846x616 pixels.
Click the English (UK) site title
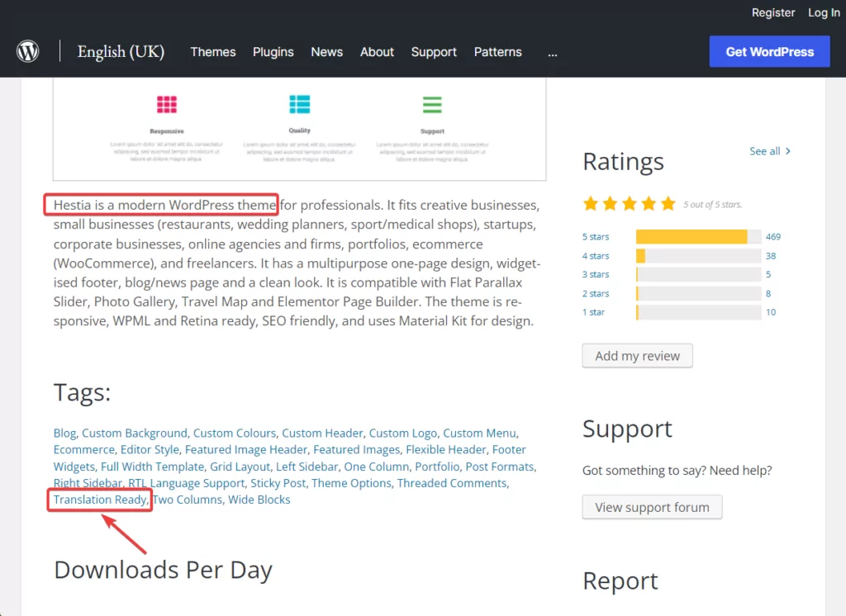[121, 51]
